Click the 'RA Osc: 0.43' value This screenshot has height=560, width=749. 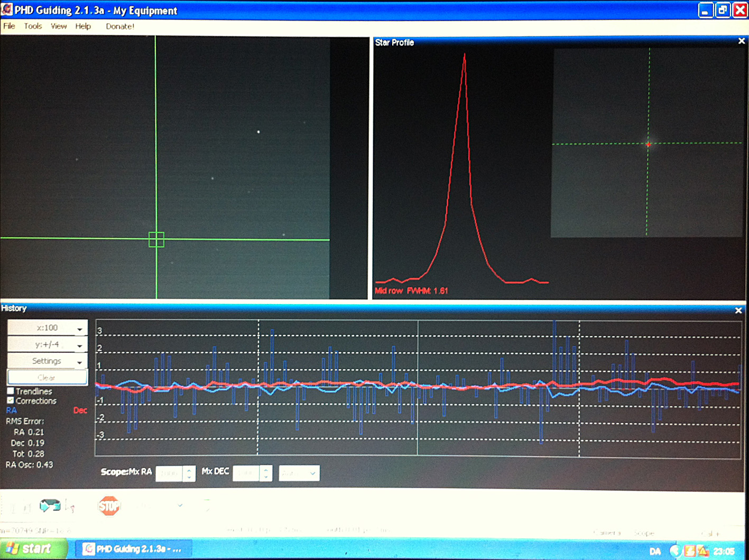pyautogui.click(x=30, y=465)
